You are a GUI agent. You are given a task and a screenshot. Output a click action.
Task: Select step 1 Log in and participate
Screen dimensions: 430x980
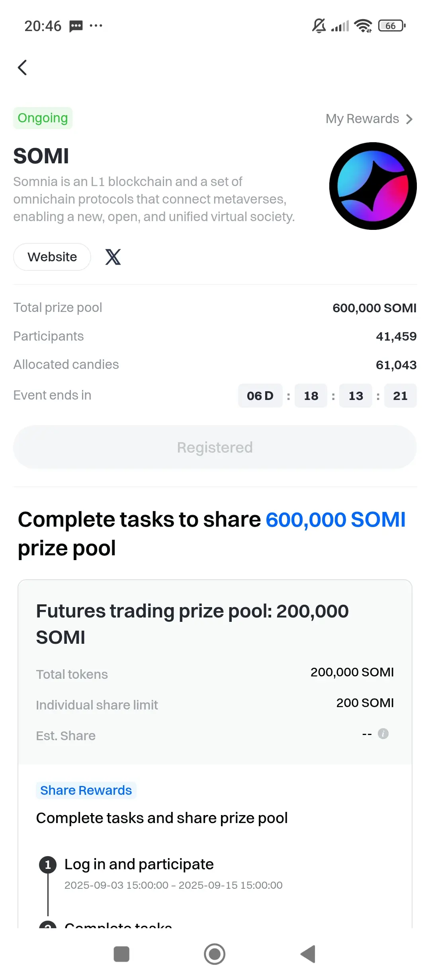click(139, 864)
